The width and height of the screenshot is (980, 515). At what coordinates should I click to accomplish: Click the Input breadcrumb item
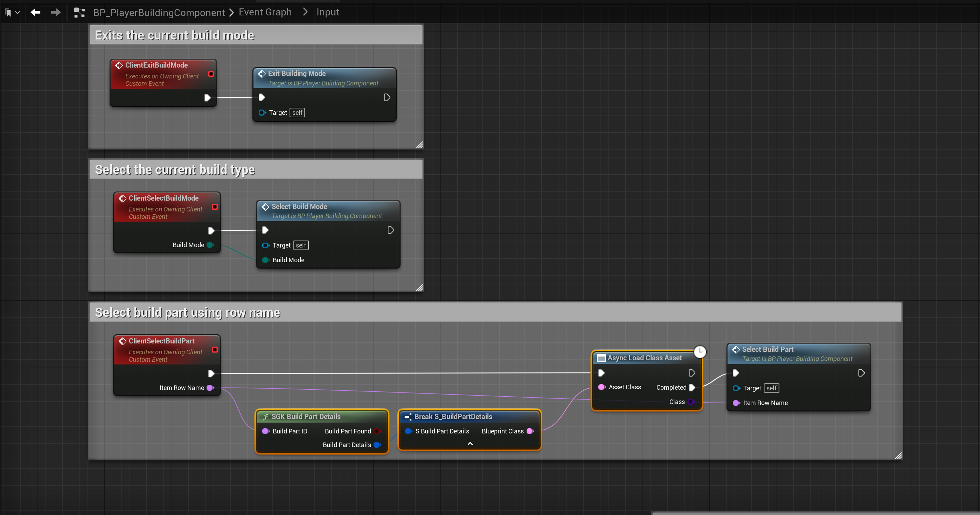328,12
